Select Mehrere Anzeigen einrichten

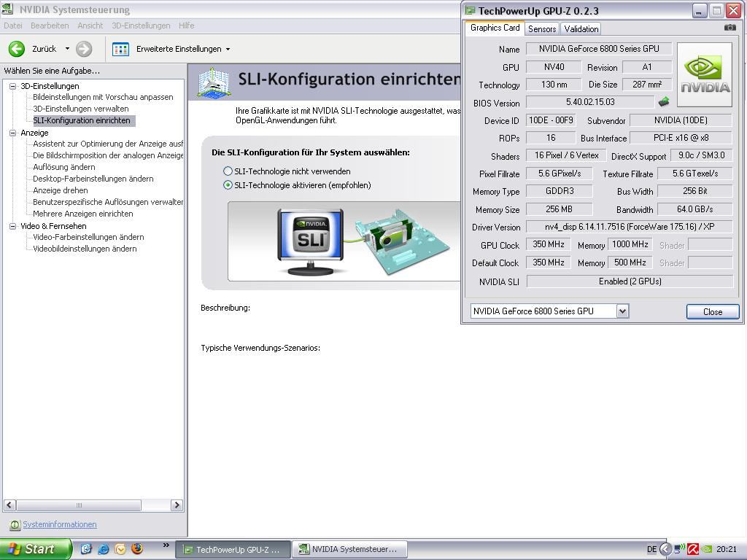pyautogui.click(x=83, y=214)
